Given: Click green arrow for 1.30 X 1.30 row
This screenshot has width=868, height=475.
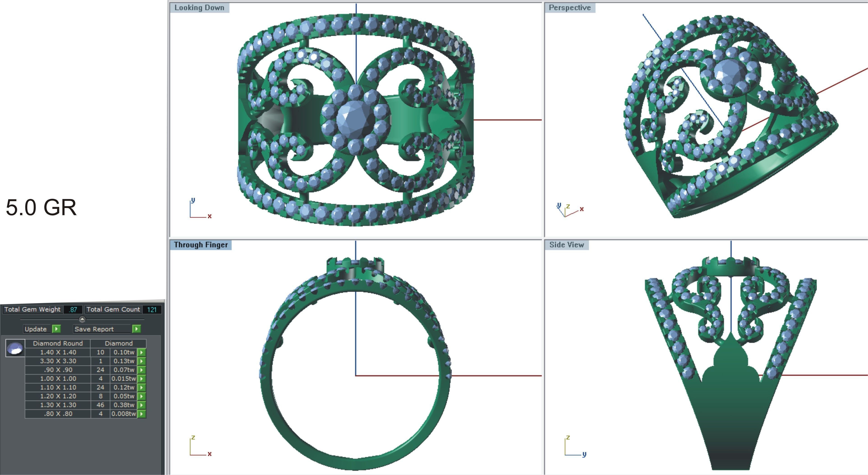Looking at the screenshot, I should 142,405.
